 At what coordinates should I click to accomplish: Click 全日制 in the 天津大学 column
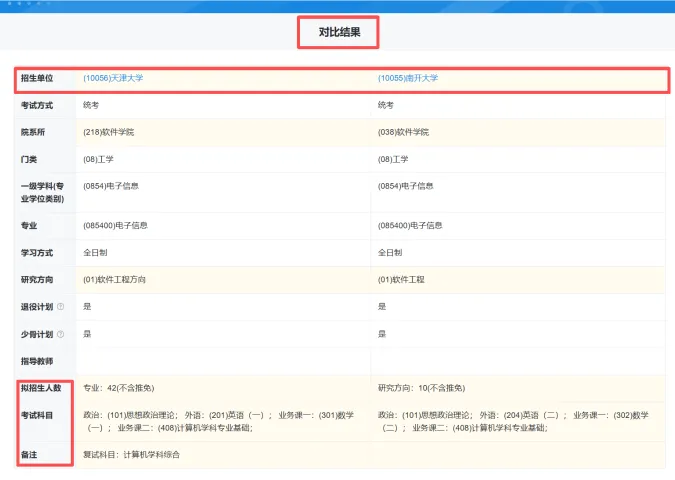[x=95, y=253]
